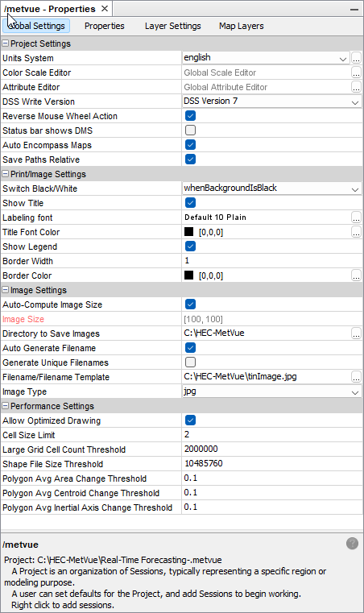Open Title Font Color ellipsis button

click(356, 232)
